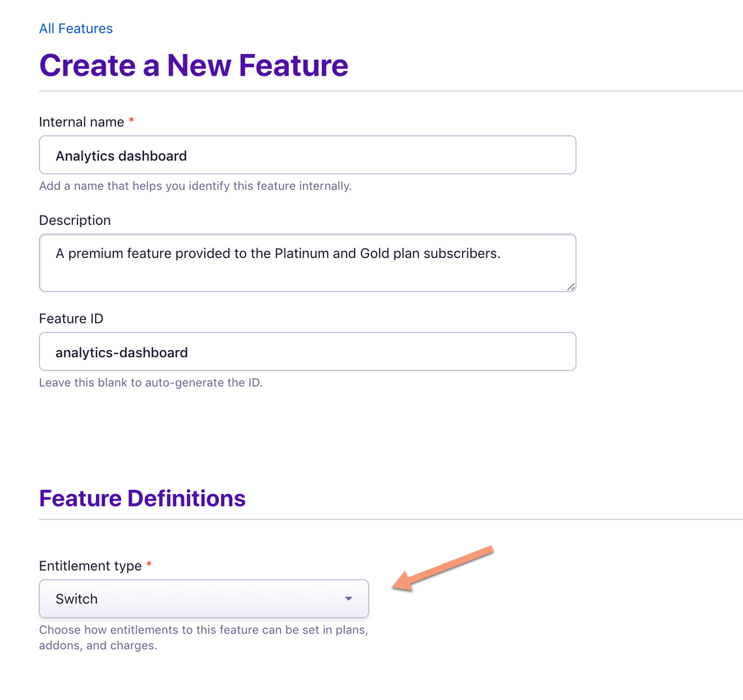
Task: Click the red asterisk beside Internal name
Action: (x=131, y=121)
